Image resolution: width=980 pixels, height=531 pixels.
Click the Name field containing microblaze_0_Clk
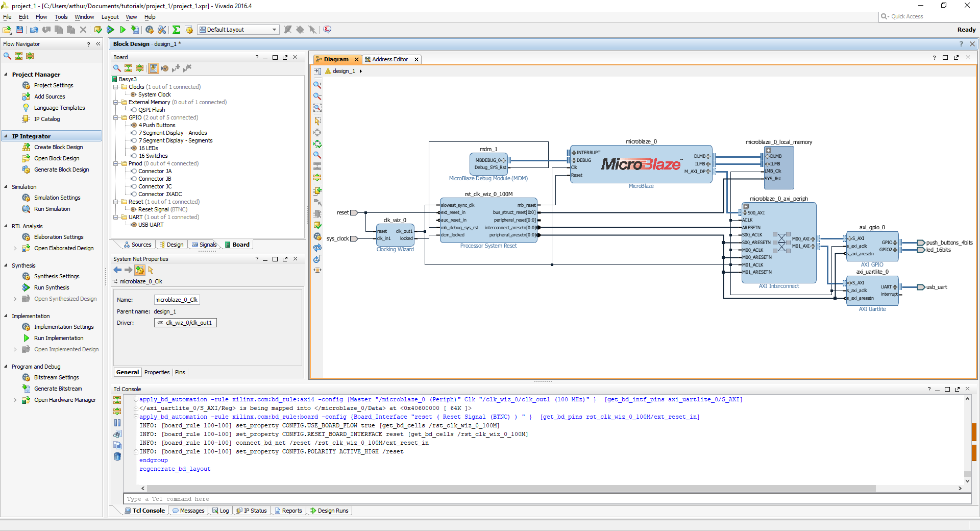(177, 300)
